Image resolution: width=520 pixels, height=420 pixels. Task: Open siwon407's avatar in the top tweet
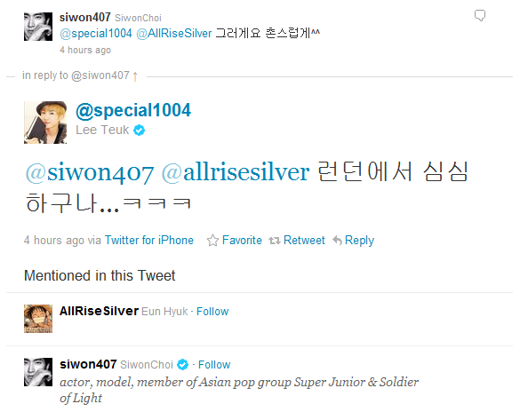(x=38, y=27)
